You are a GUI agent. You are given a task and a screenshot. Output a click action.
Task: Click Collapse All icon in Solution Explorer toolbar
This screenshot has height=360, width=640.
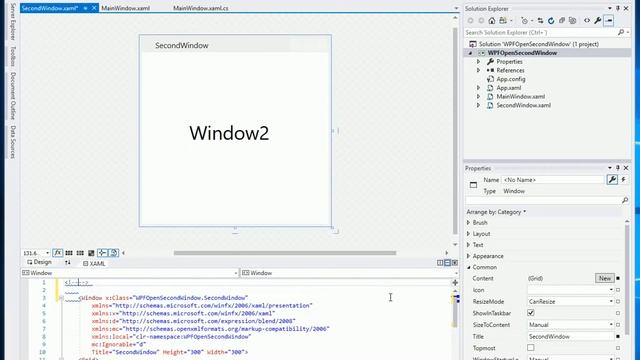point(562,20)
